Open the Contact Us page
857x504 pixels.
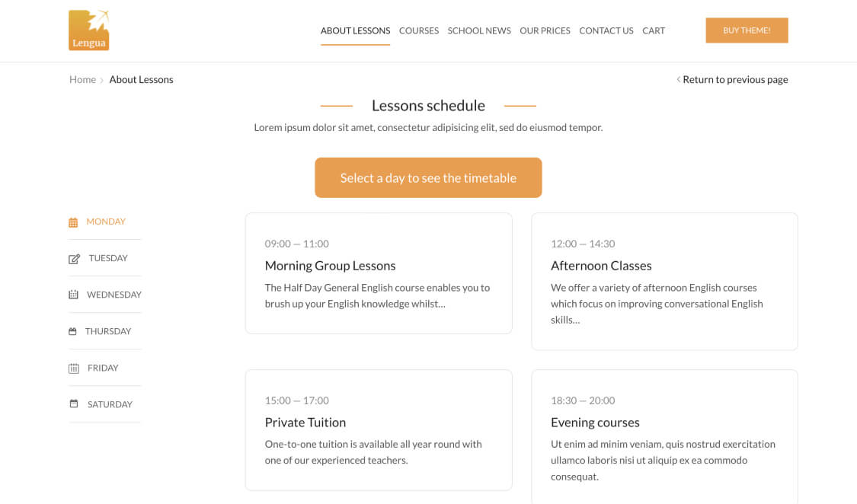click(x=606, y=30)
